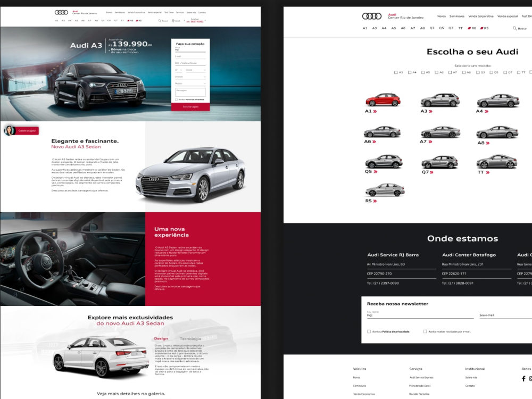Select the A4 car thumbnail
This screenshot has height=399, width=532.
(x=498, y=101)
